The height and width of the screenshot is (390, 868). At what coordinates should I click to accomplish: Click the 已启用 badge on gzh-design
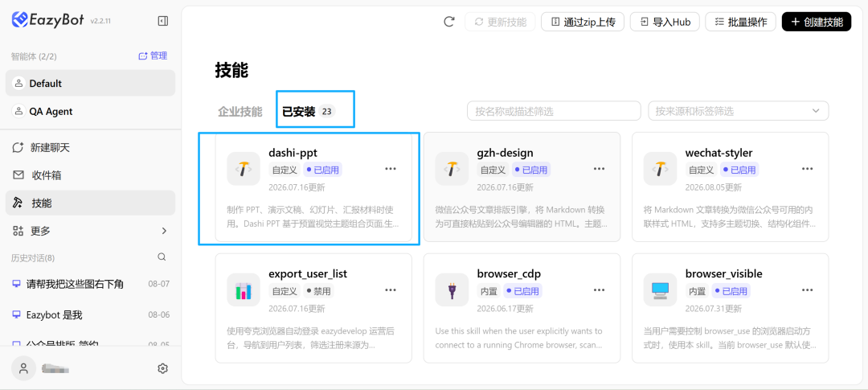click(531, 170)
